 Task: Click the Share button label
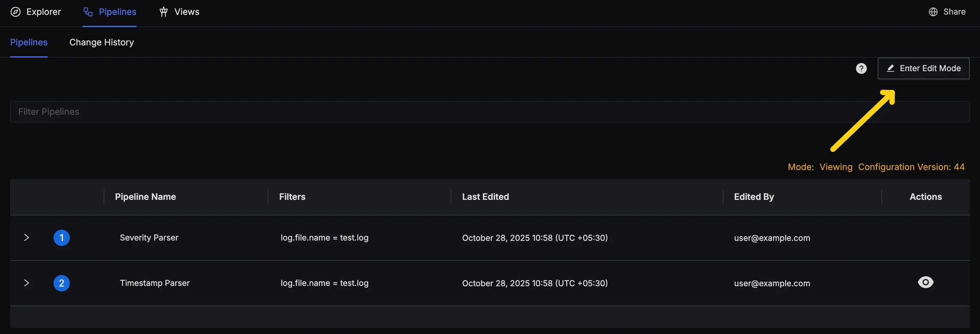coord(954,12)
